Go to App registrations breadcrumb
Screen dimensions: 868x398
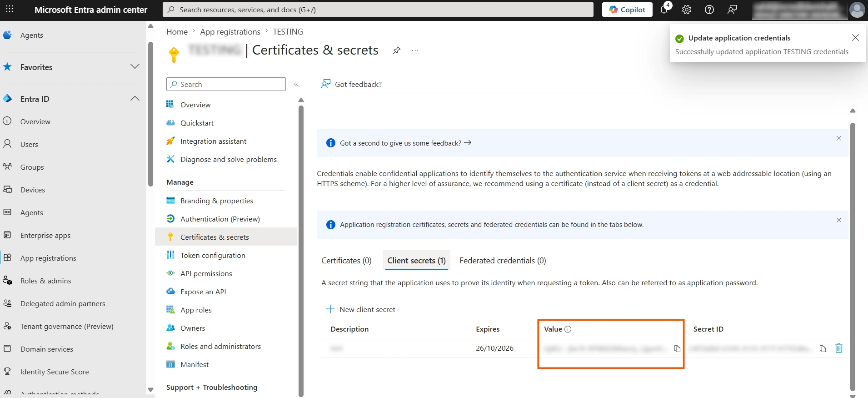coord(230,32)
